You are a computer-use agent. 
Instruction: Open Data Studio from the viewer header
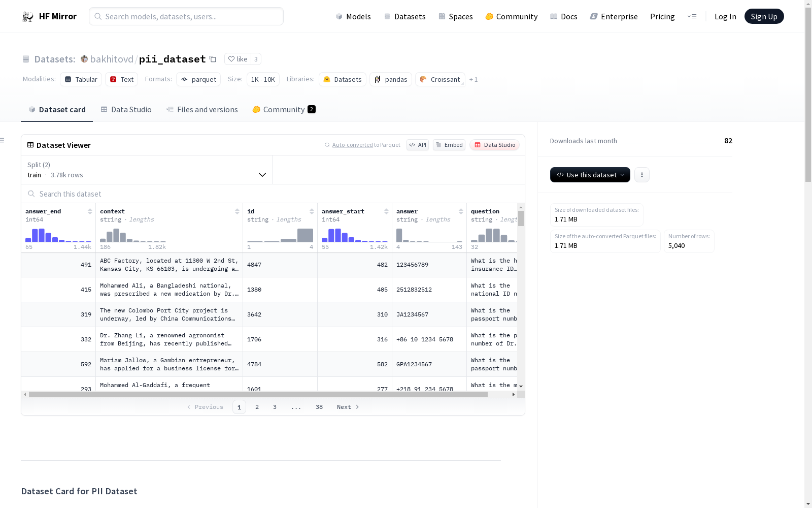pos(495,145)
